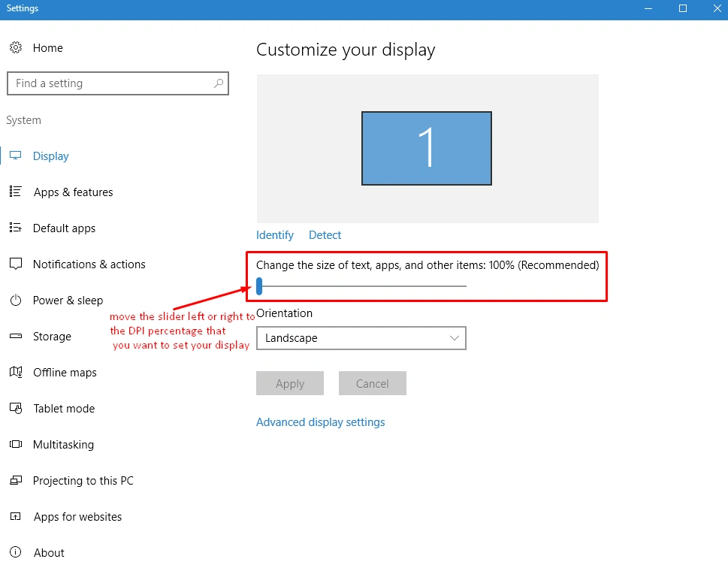
Task: Click the Detect link
Action: (x=325, y=235)
